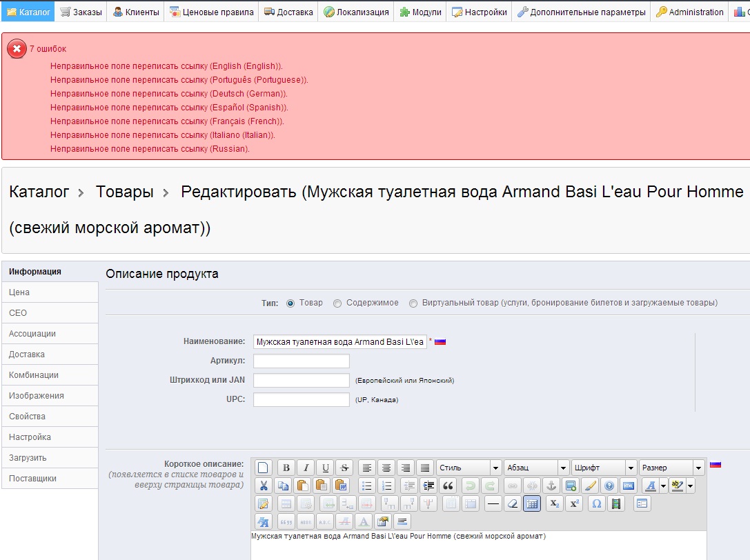Click the Каталог breadcrumb link

click(39, 192)
